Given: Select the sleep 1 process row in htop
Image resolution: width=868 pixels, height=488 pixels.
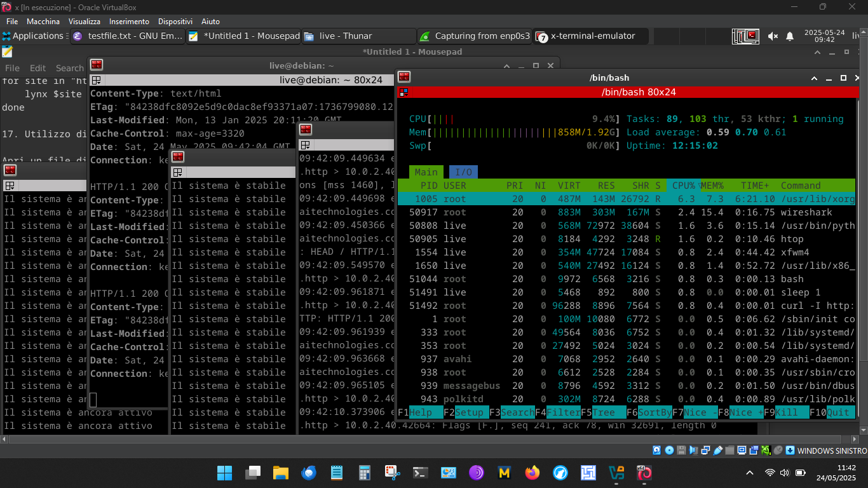Looking at the screenshot, I should pyautogui.click(x=626, y=292).
